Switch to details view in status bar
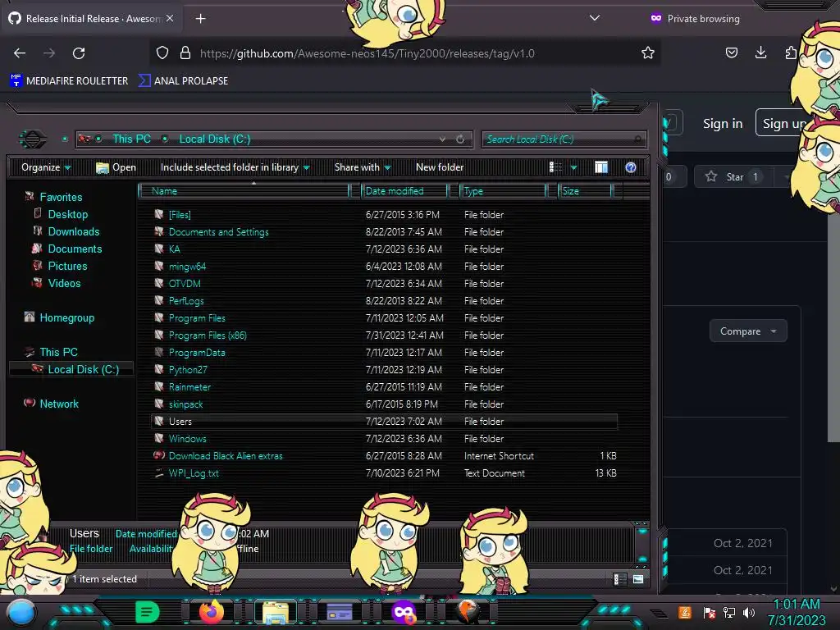 click(x=620, y=579)
